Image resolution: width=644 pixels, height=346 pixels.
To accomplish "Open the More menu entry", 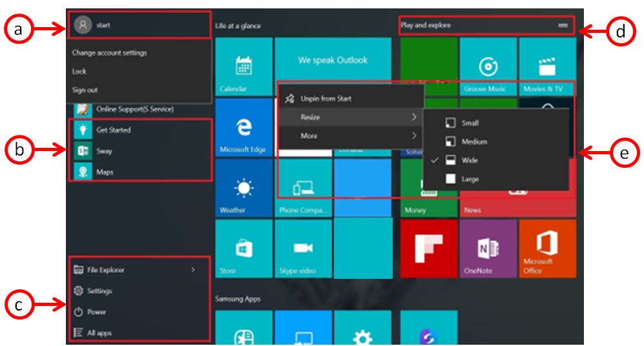I will point(351,136).
